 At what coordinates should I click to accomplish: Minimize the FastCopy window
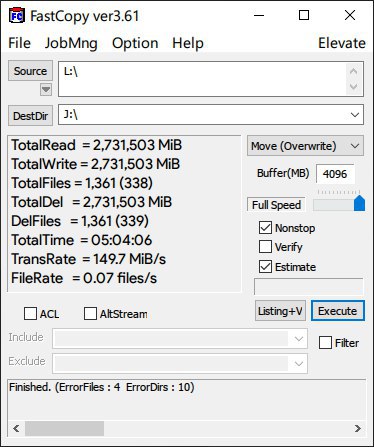pos(259,15)
